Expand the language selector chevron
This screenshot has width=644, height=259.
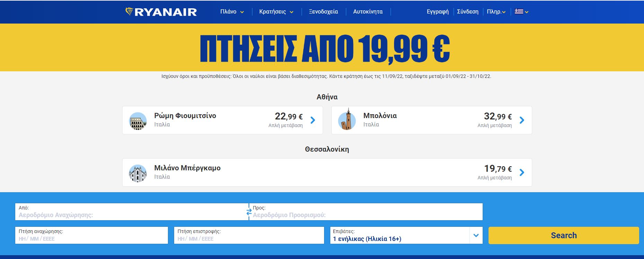(527, 12)
